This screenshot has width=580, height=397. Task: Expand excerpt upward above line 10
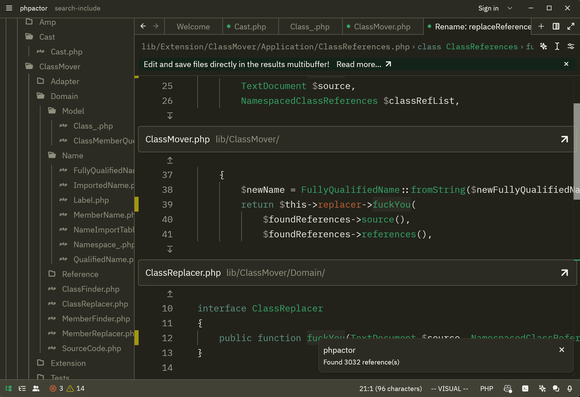pyautogui.click(x=169, y=294)
